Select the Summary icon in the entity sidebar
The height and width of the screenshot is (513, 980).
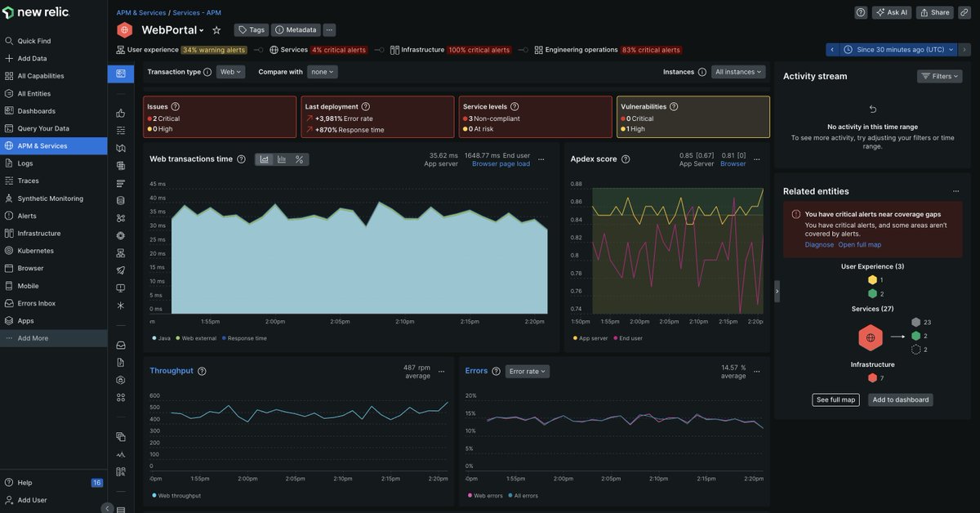(121, 74)
